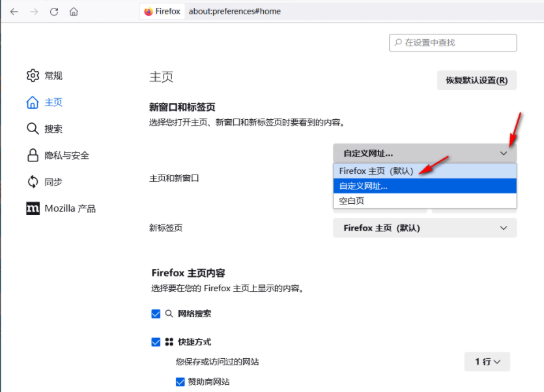Toggle the 网络搜索 checkbox
Screen dimensions: 544x392
click(156, 314)
